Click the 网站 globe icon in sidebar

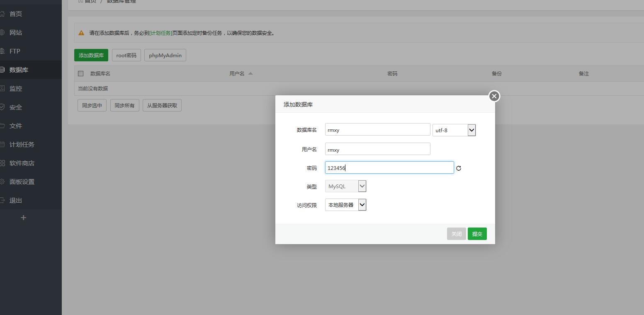point(2,33)
